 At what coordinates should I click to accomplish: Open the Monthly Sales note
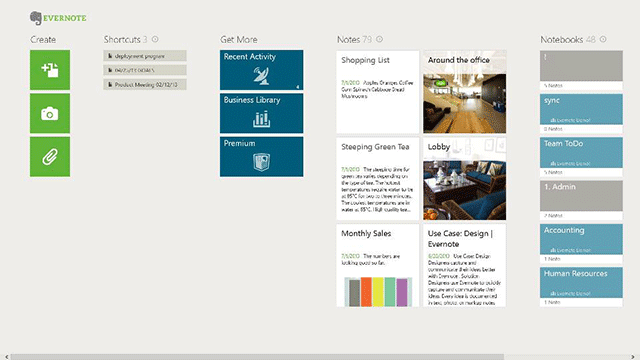378,265
